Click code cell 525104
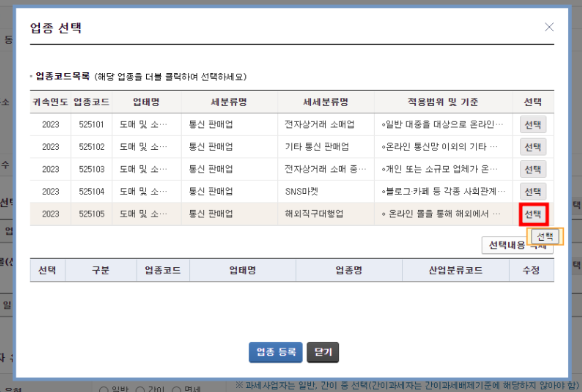Screen dimensions: 582x392 pyautogui.click(x=91, y=192)
